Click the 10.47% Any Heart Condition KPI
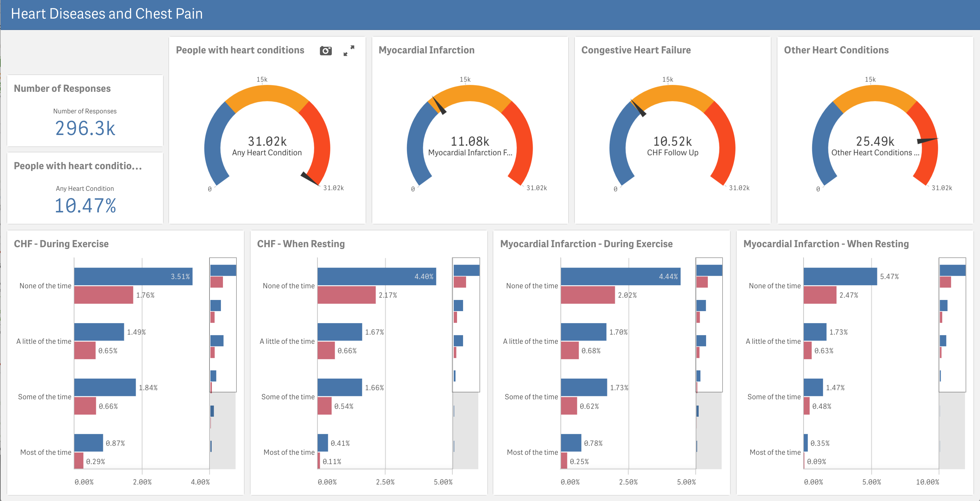980x501 pixels. 85,205
